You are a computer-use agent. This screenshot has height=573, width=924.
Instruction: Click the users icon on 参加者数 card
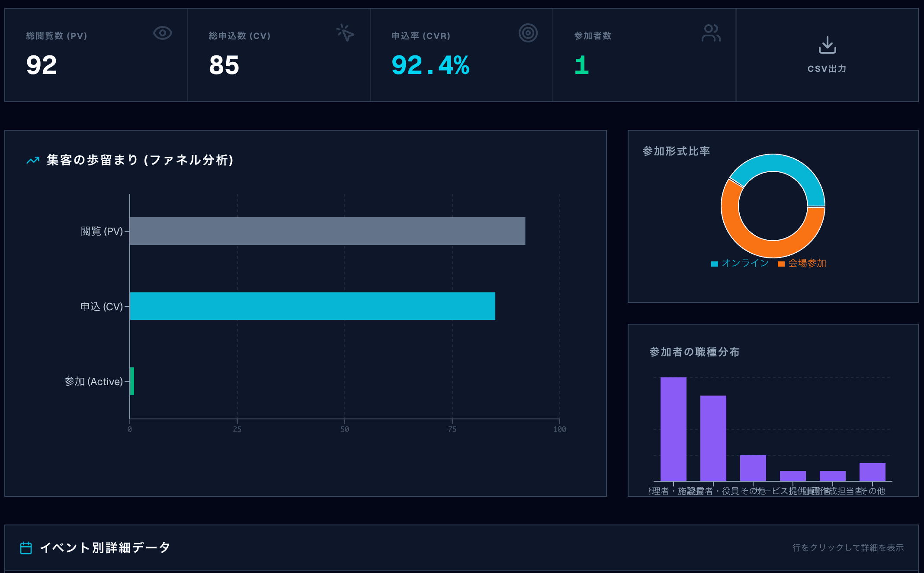pos(711,33)
